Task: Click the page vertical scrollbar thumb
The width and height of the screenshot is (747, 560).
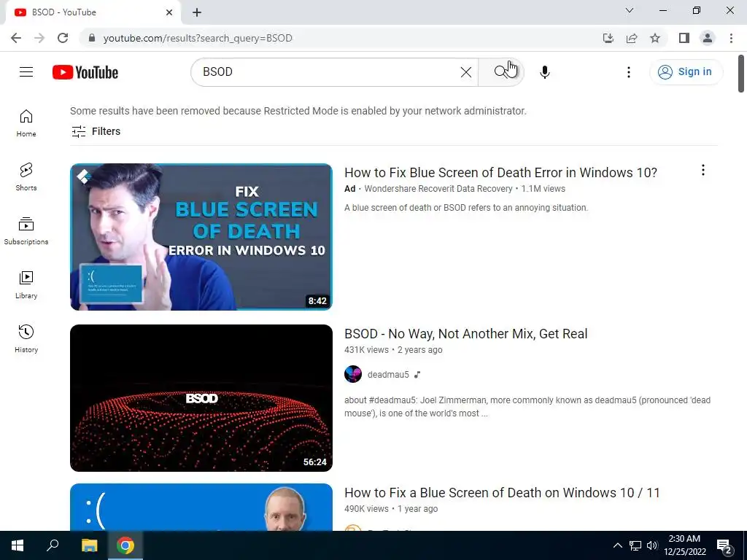Action: [x=741, y=74]
